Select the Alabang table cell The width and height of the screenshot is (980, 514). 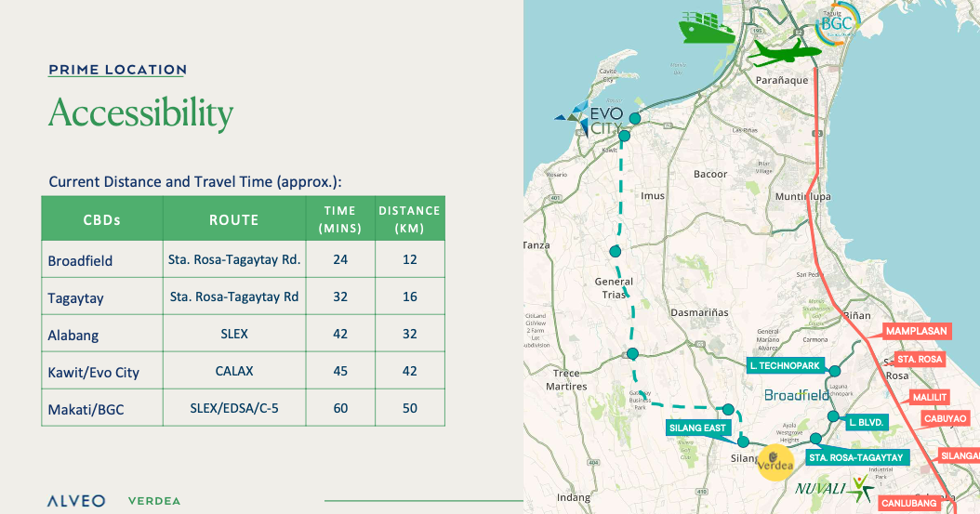click(x=102, y=334)
